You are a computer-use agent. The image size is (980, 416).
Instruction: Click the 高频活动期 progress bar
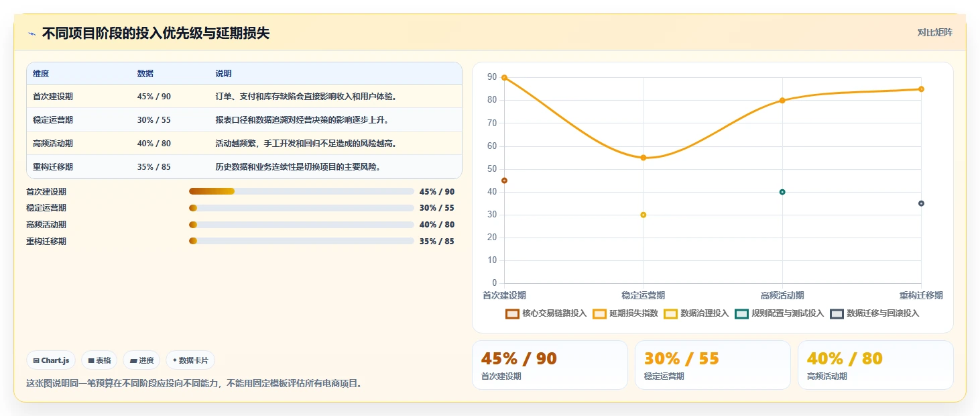pyautogui.click(x=302, y=225)
